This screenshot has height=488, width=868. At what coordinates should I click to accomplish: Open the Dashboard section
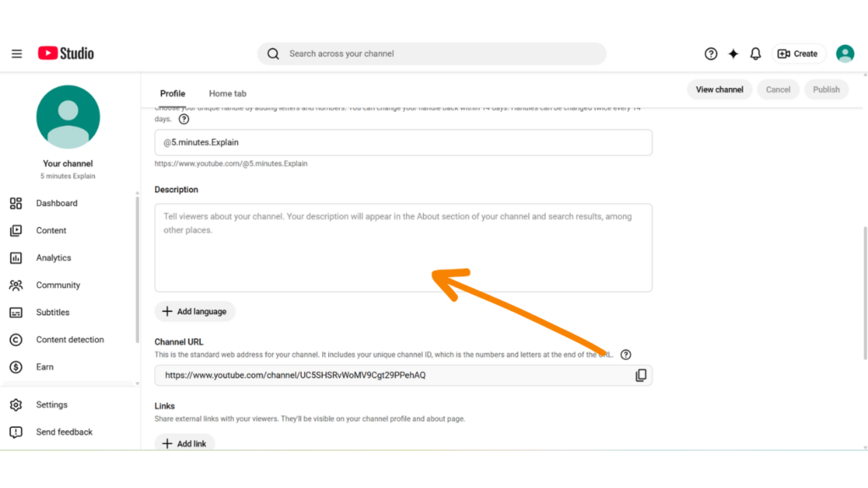point(56,202)
